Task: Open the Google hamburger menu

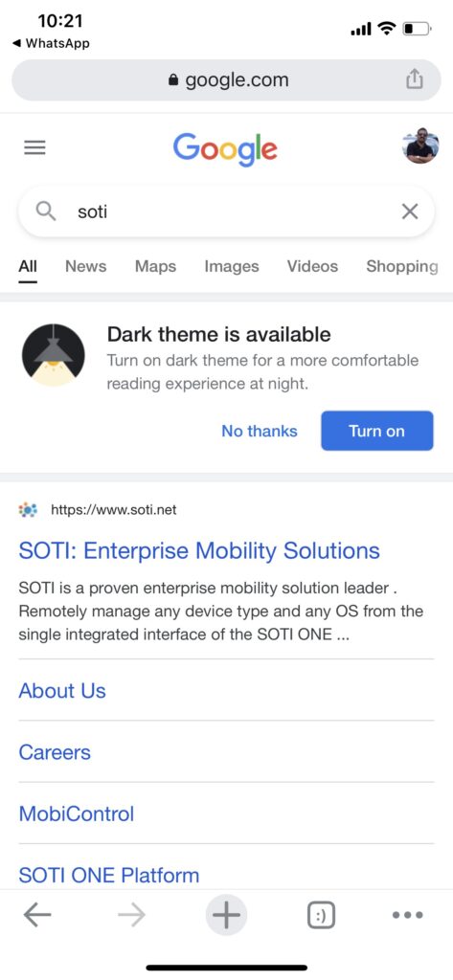Action: (x=34, y=147)
